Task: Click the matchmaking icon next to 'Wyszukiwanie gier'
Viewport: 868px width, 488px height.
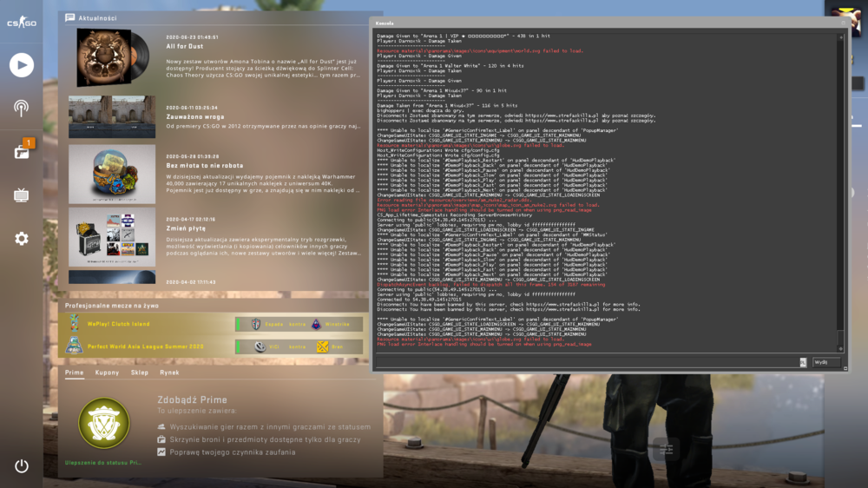Action: click(x=161, y=426)
